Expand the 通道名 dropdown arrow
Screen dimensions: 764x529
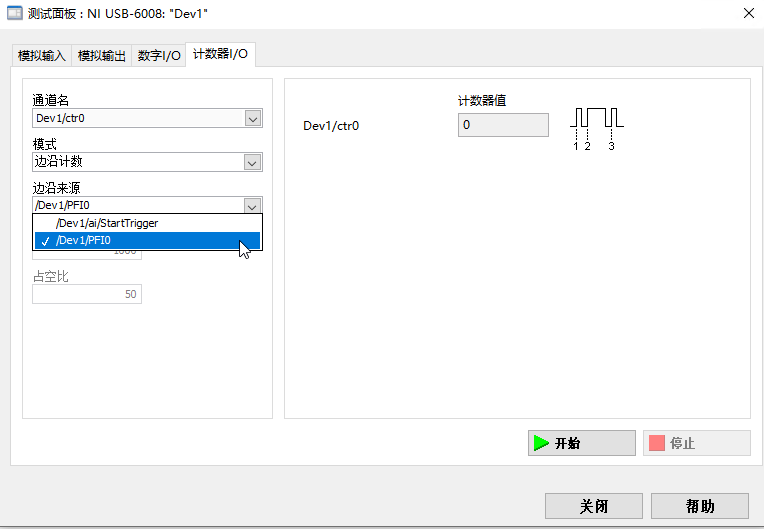252,118
